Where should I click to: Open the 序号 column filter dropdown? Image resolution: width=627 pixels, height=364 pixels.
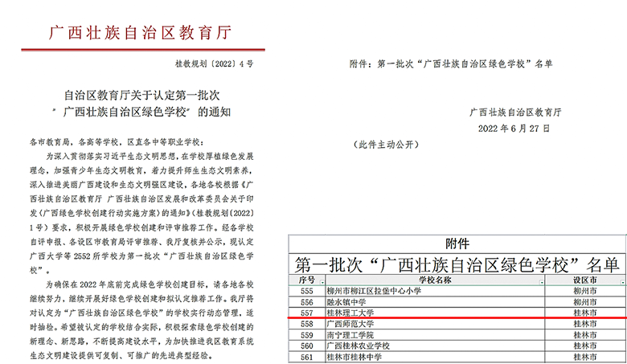322,282
